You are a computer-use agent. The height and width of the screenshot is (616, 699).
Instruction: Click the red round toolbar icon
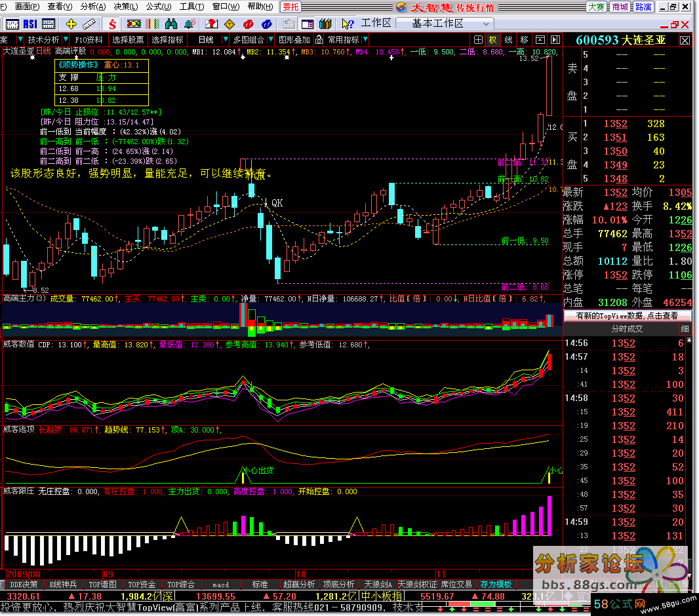tap(249, 24)
